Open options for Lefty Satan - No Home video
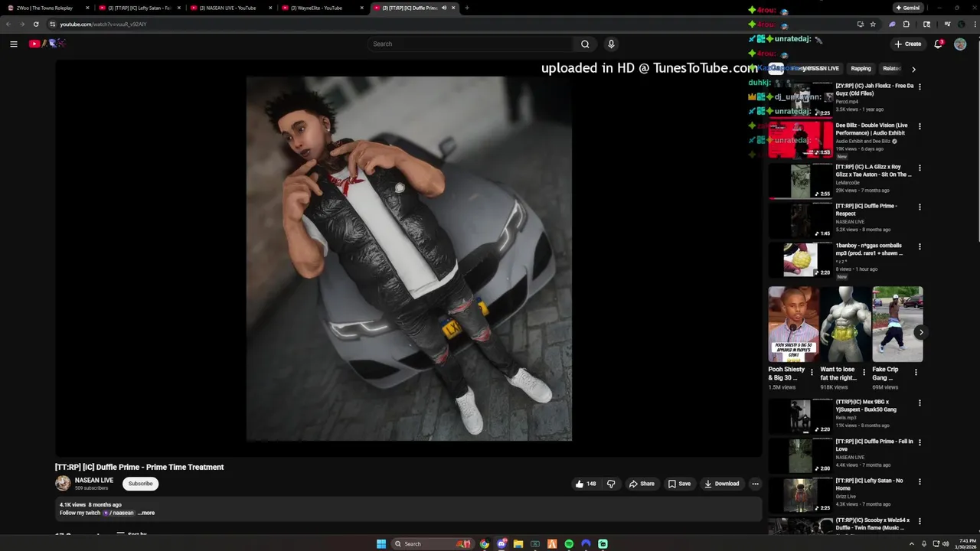The width and height of the screenshot is (980, 551). click(x=920, y=481)
